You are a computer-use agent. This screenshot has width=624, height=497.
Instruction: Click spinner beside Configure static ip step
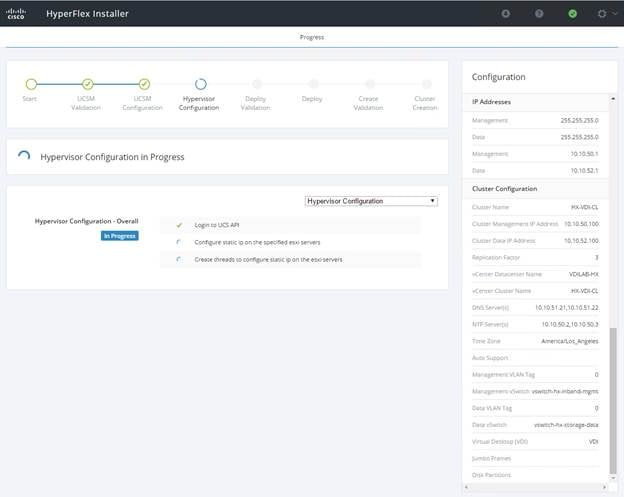click(179, 242)
